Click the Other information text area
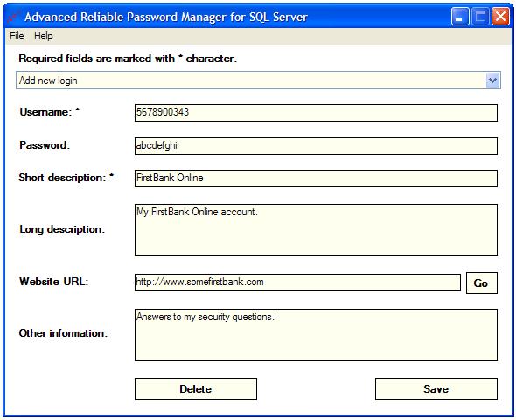516x420 pixels. click(316, 335)
